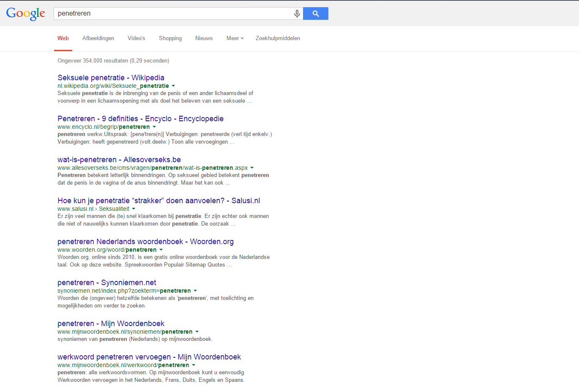
Task: Expand arrow next to nl.wikipedia.org URL
Action: (x=173, y=86)
